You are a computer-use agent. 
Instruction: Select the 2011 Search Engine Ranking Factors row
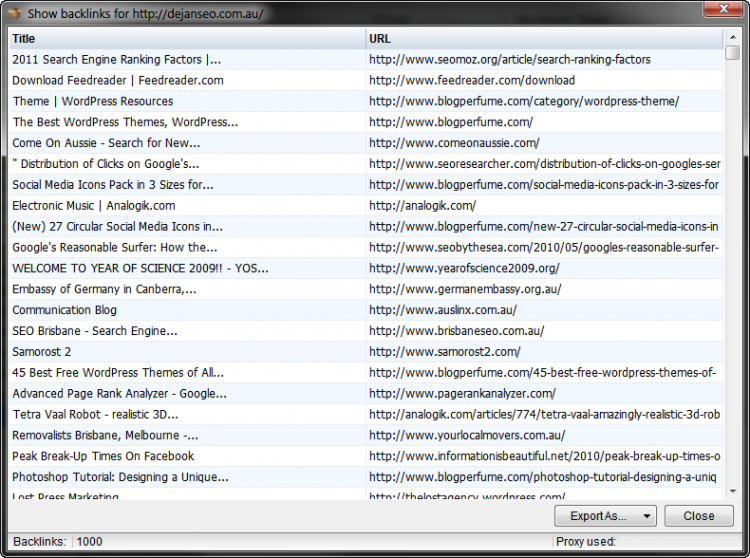pyautogui.click(x=116, y=59)
